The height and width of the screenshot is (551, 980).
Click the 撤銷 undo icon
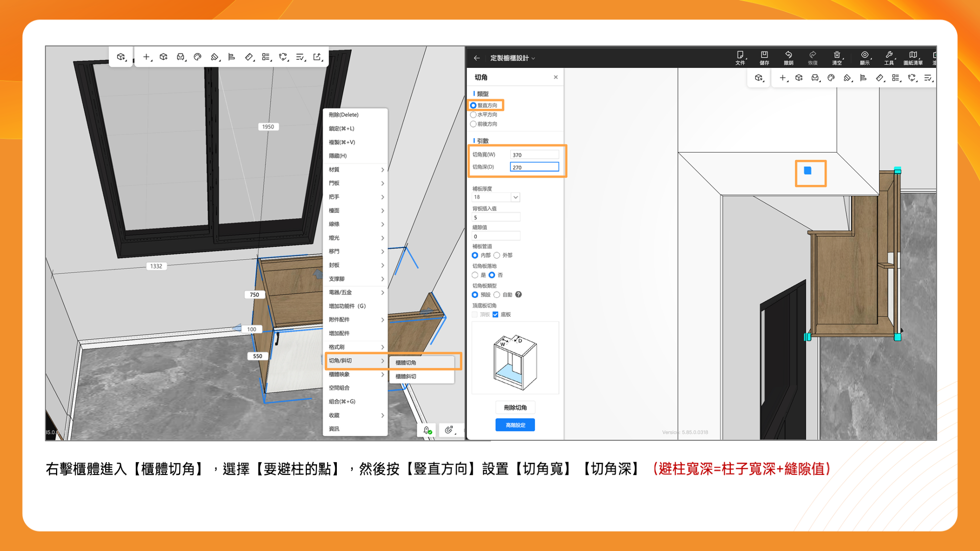[788, 55]
